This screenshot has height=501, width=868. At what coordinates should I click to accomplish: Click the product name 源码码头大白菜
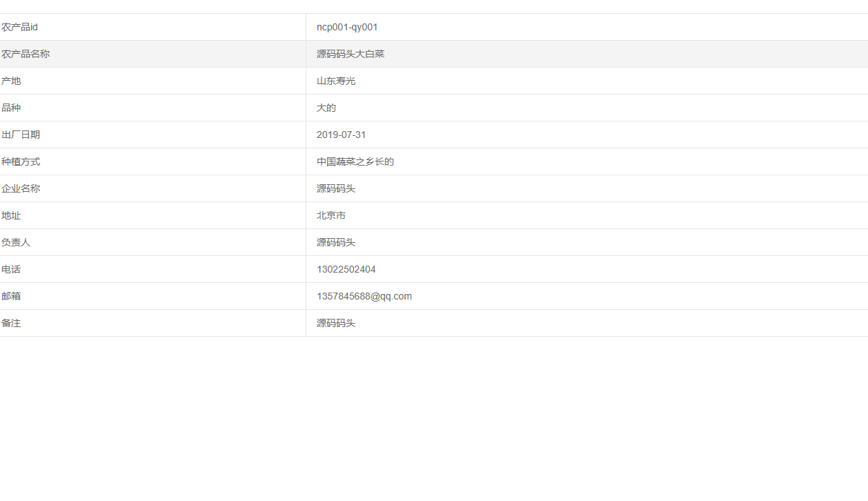[350, 54]
